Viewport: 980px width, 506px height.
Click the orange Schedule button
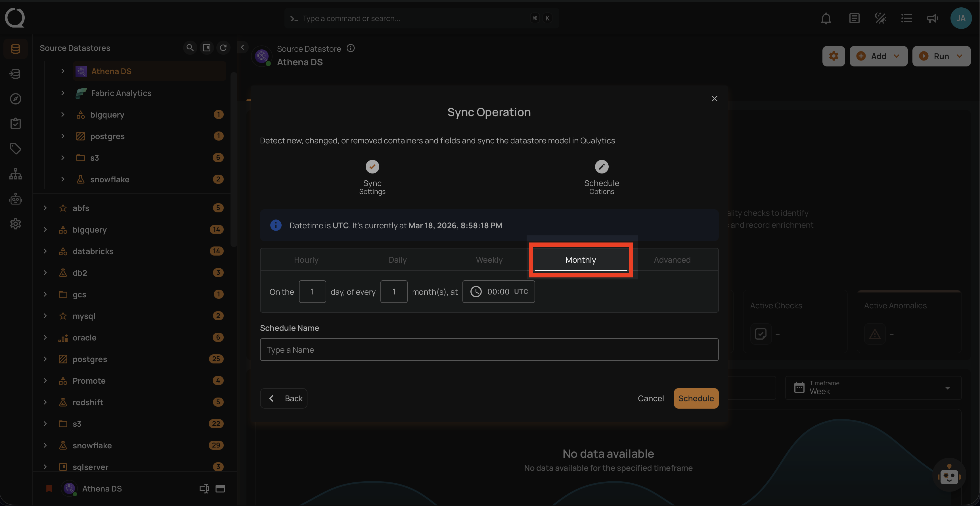pyautogui.click(x=696, y=398)
